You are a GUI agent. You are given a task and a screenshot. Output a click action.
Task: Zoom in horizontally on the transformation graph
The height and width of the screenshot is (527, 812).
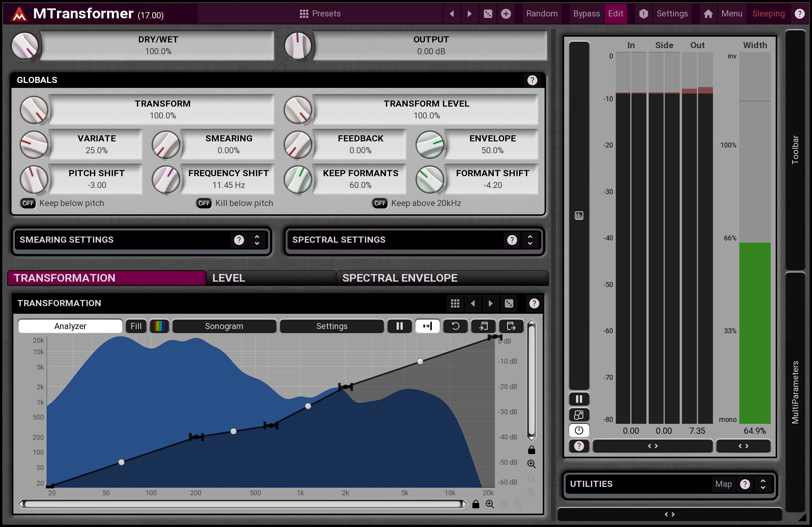pos(490,504)
